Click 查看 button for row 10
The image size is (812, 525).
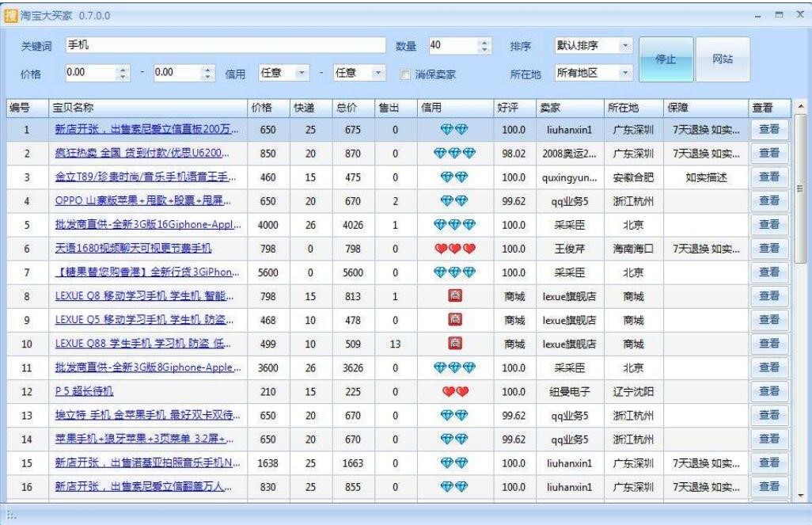(x=769, y=344)
